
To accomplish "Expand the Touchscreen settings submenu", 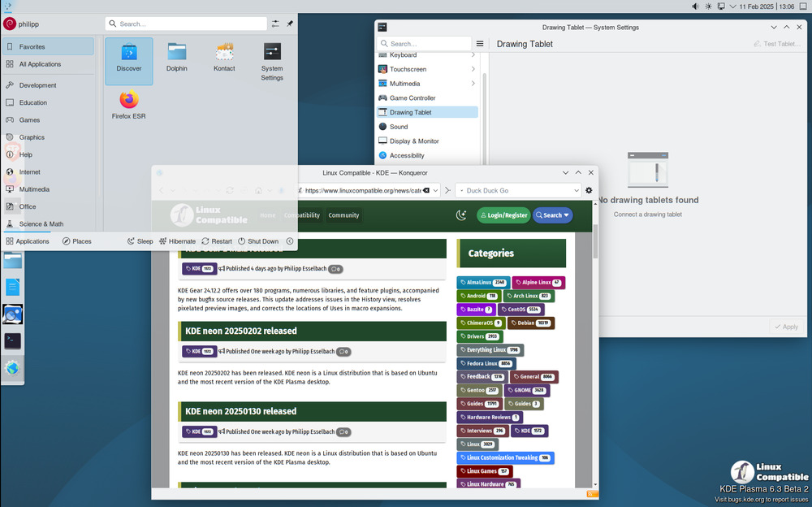I will pyautogui.click(x=473, y=69).
